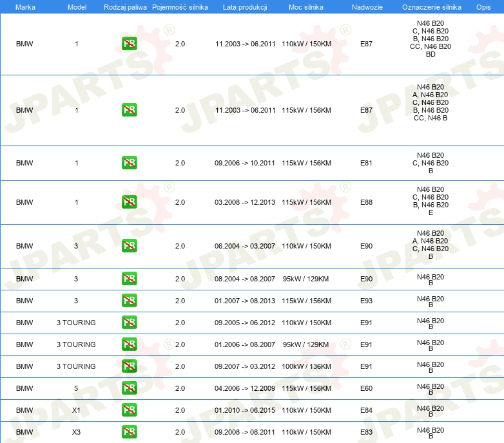Click the date range 09.2005 -> 06.2012
504x443 pixels.
click(x=245, y=323)
